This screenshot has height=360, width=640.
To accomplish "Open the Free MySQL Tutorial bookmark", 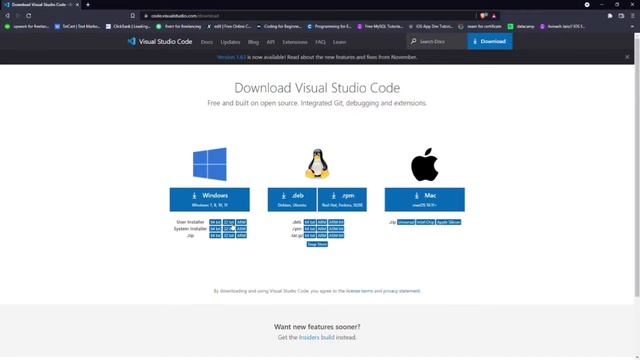I will (x=380, y=26).
